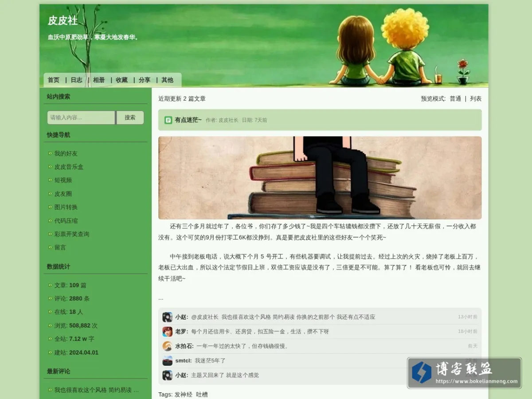The height and width of the screenshot is (399, 532).
Task: Click smtcl's avatar in comments
Action: pyautogui.click(x=167, y=360)
